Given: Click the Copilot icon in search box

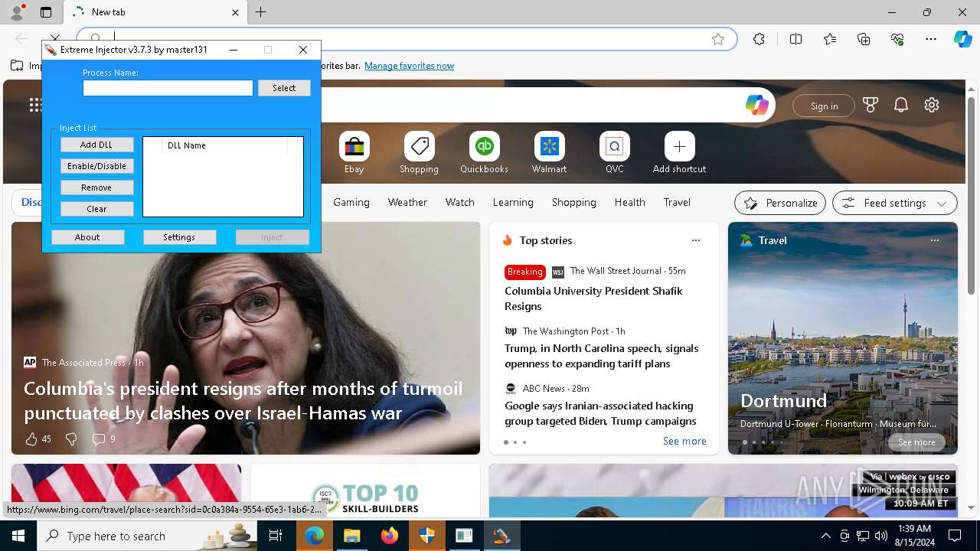Looking at the screenshot, I should 757,106.
